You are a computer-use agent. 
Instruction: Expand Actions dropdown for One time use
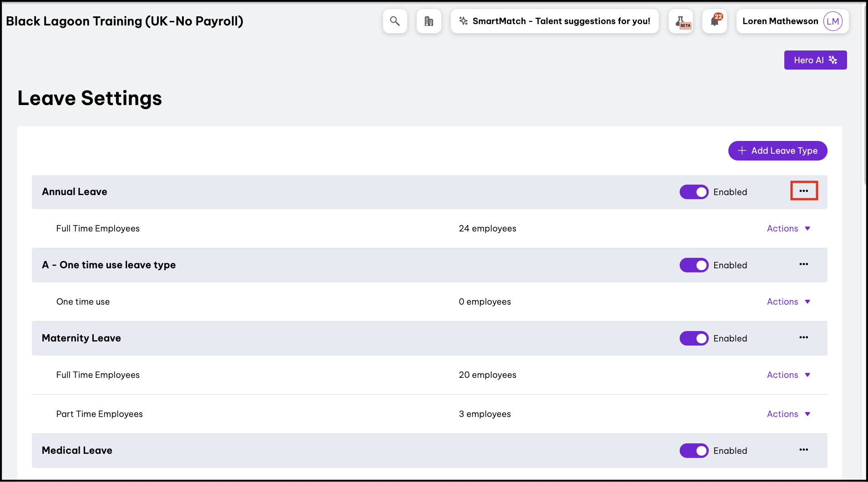pyautogui.click(x=788, y=301)
